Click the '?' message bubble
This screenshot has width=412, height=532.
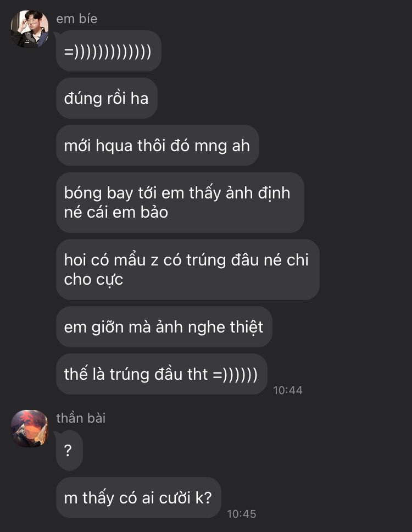(x=69, y=450)
